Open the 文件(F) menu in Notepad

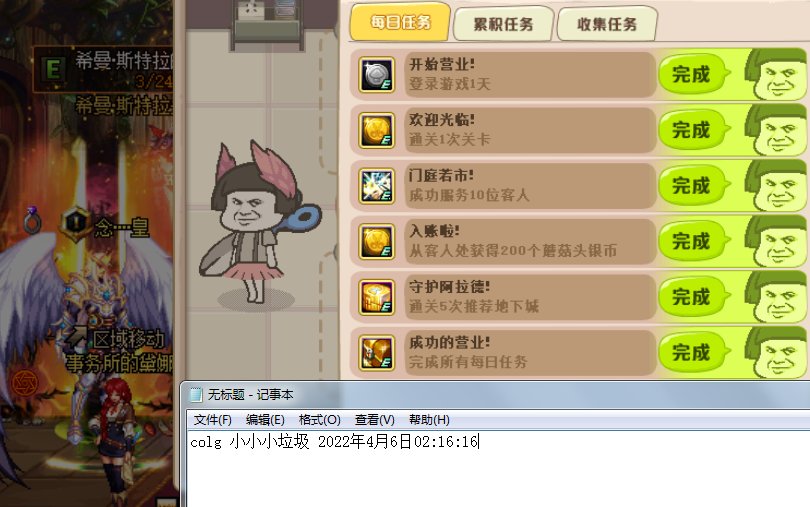coord(212,420)
